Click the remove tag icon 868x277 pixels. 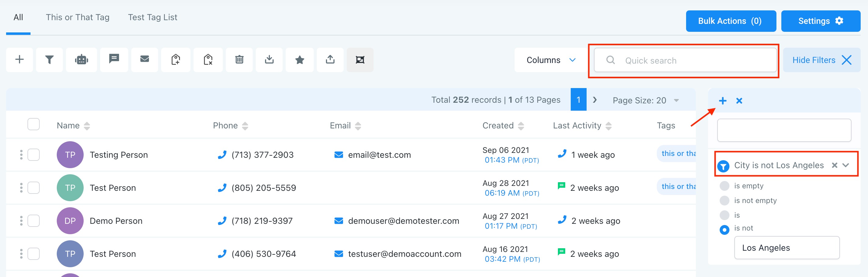208,60
